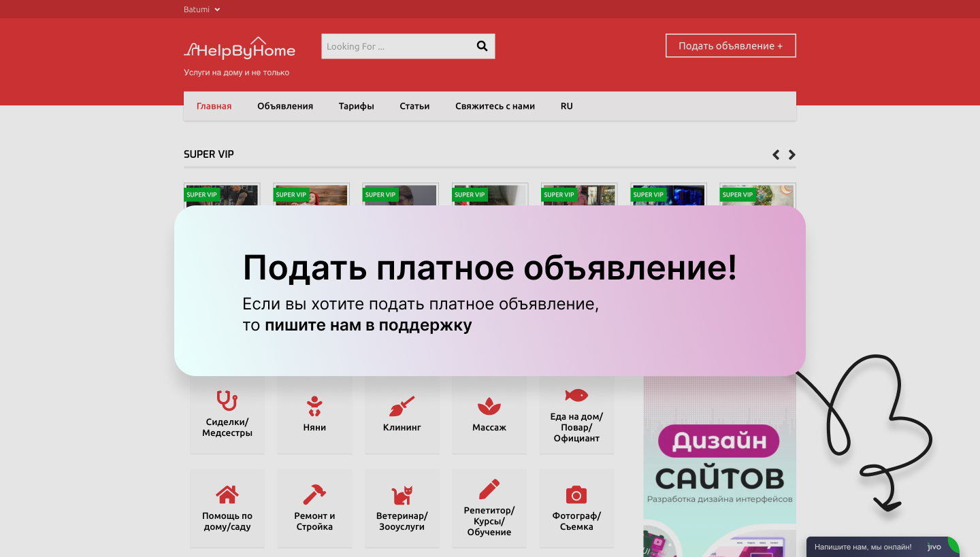Go back in carousel with left chevron
Screen dimensions: 980x557
775,154
